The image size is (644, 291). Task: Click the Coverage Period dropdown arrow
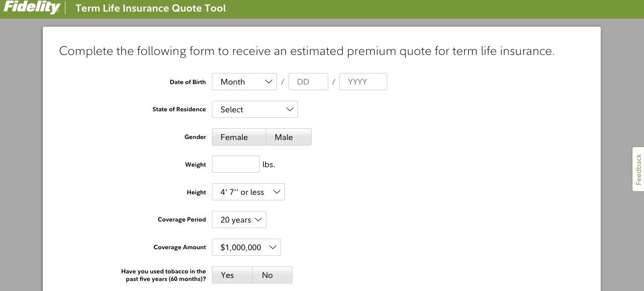[259, 220]
